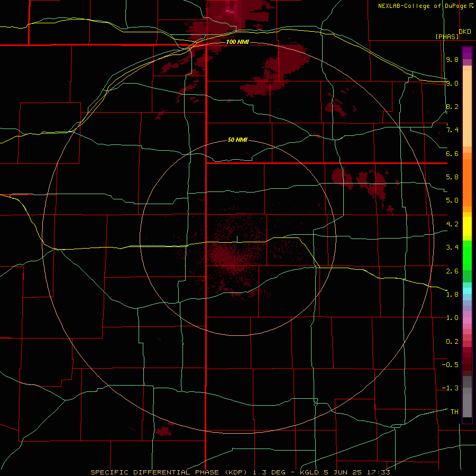Image resolution: width=476 pixels, height=476 pixels.
Task: Click the 6.6 scale value
Action: pyautogui.click(x=452, y=153)
